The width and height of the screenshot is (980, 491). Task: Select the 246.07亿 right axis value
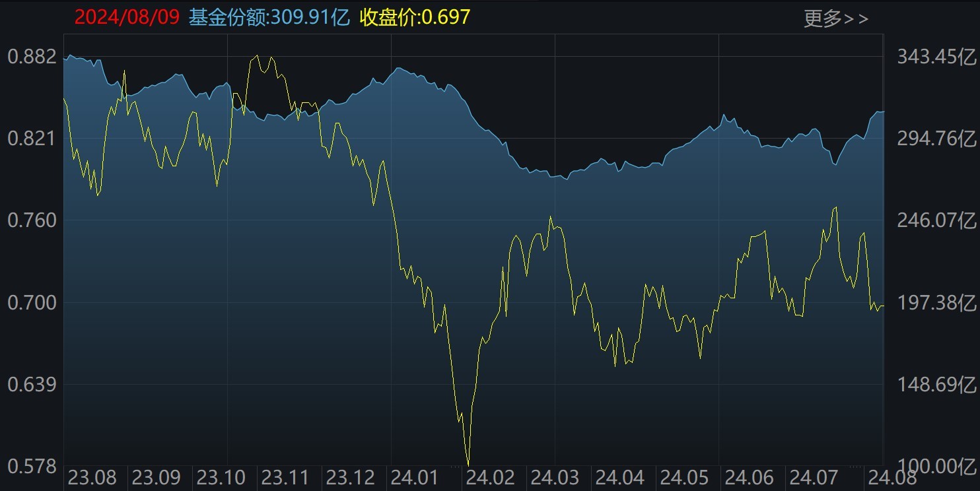(936, 220)
